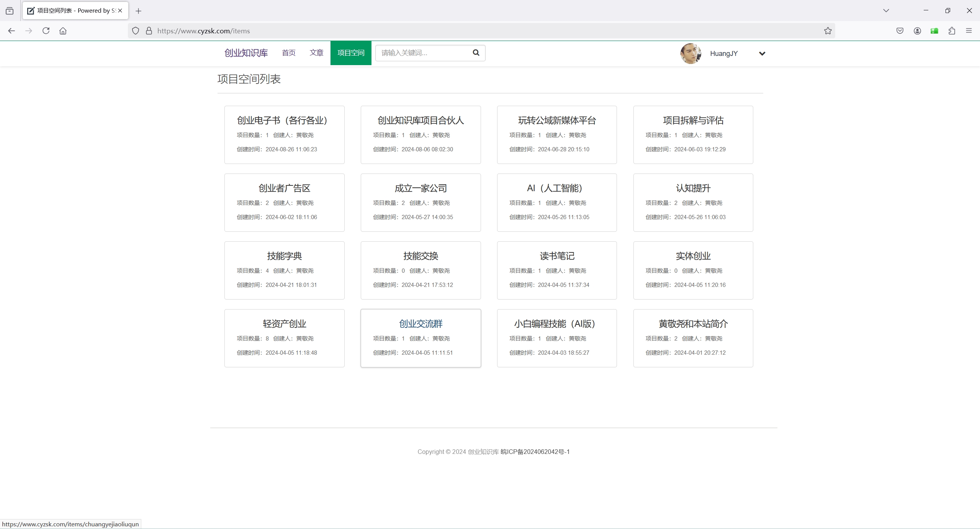Open 认知提升 project space
The image size is (980, 529).
(693, 188)
